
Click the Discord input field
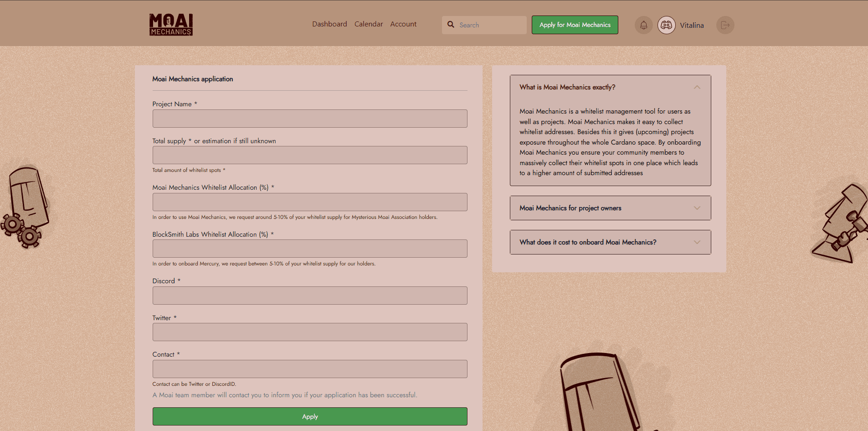310,296
